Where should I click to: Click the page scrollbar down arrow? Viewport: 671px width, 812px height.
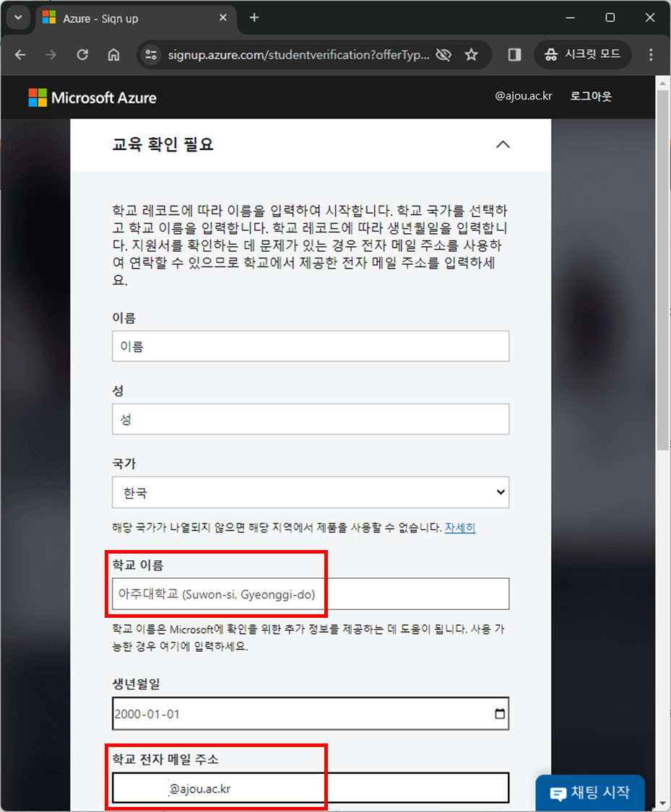[663, 803]
